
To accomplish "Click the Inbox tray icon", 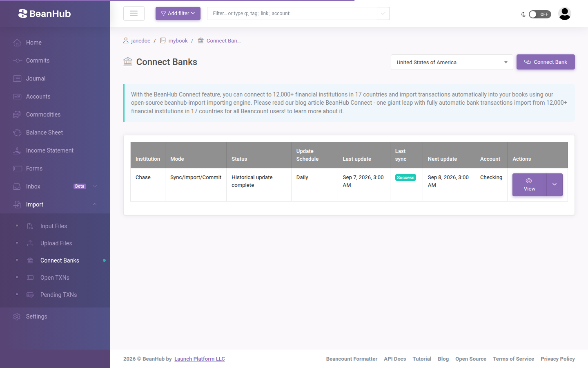I will [x=17, y=186].
